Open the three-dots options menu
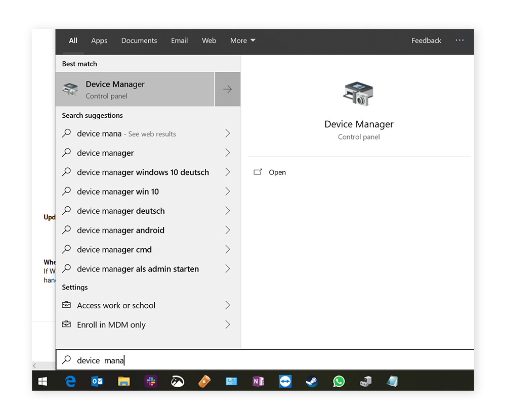The width and height of the screenshot is (506, 420). click(459, 40)
